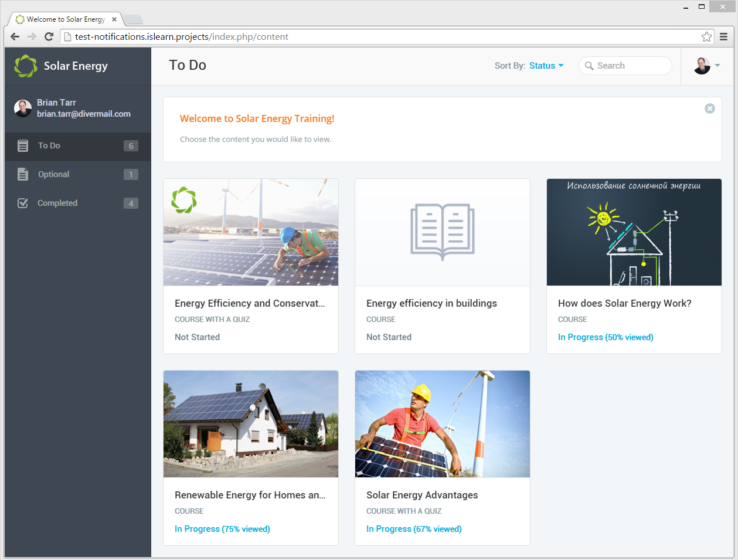Click the browser address bar URL
The image size is (738, 560).
(x=182, y=37)
